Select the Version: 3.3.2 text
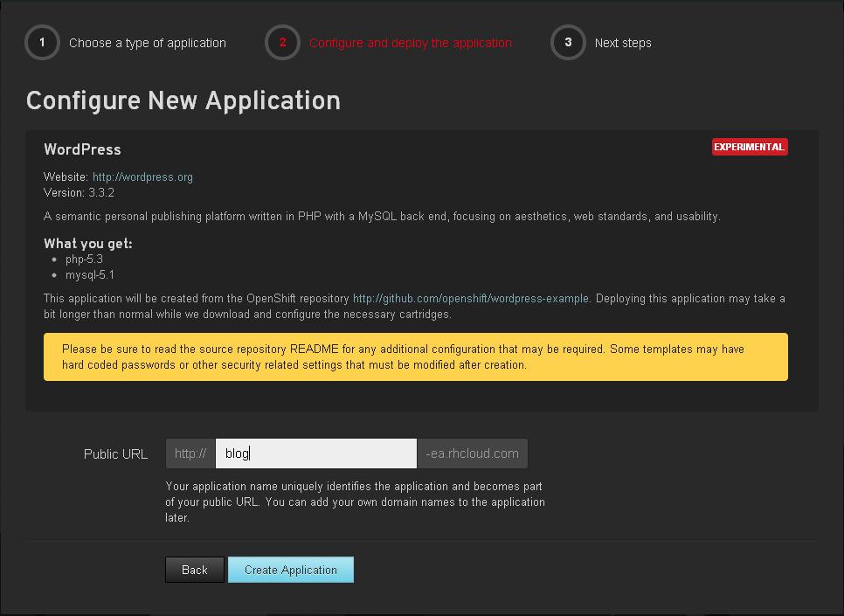The width and height of the screenshot is (844, 616). [79, 193]
